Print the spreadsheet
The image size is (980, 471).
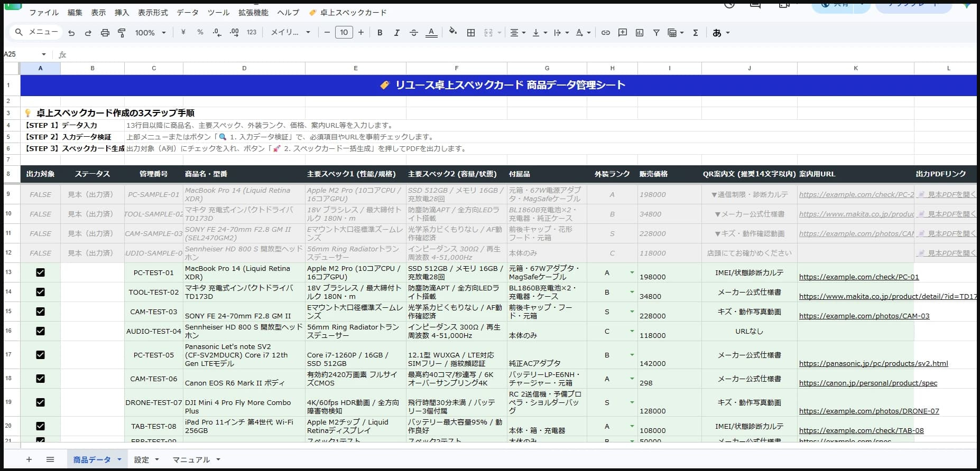[105, 33]
